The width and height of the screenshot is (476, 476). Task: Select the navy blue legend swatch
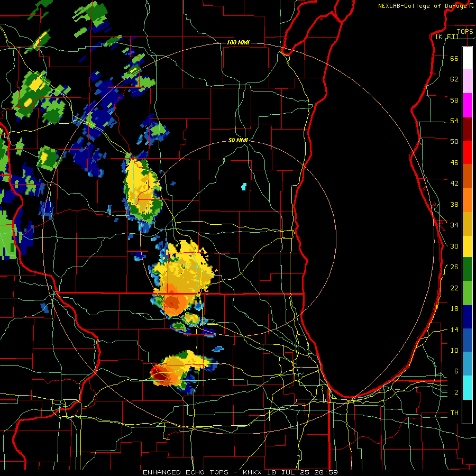click(x=467, y=317)
